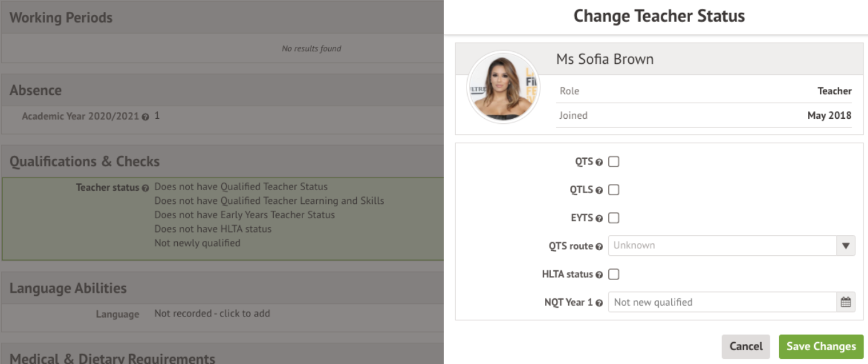This screenshot has height=364, width=868.
Task: Check the EYTS checkbox
Action: 614,218
